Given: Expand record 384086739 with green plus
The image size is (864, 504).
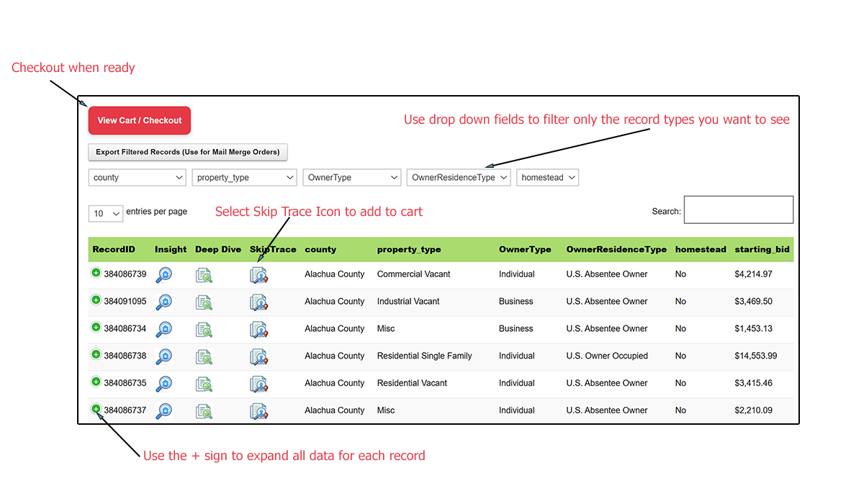Looking at the screenshot, I should click(x=96, y=273).
